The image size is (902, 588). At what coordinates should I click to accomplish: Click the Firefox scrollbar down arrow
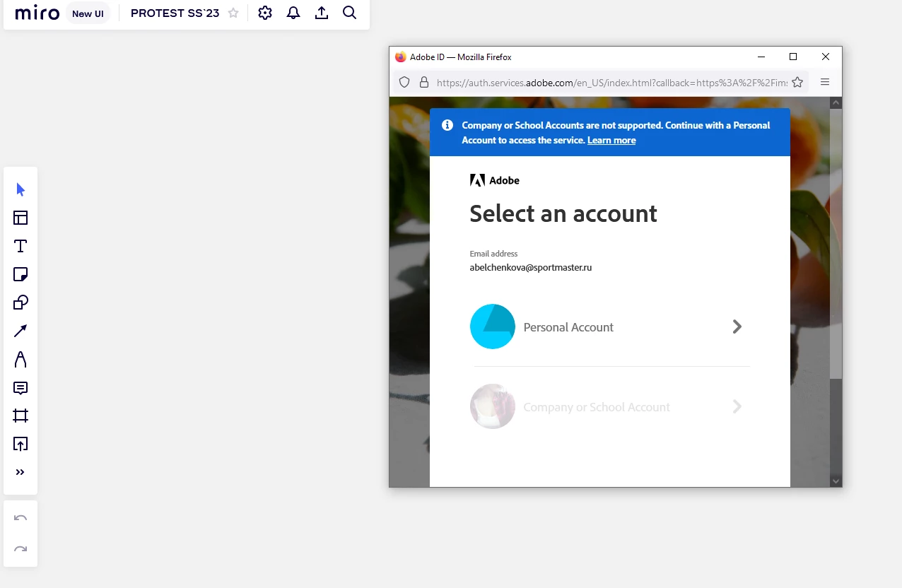click(x=836, y=481)
